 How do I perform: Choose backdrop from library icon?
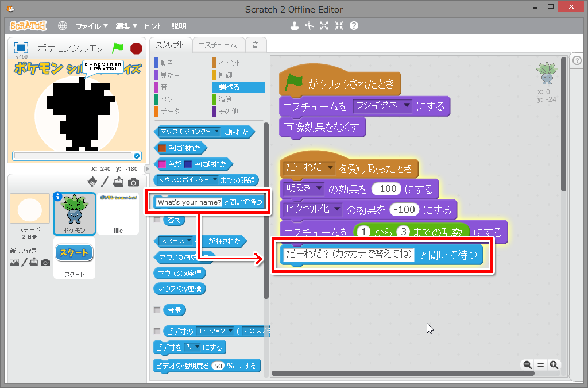14,262
